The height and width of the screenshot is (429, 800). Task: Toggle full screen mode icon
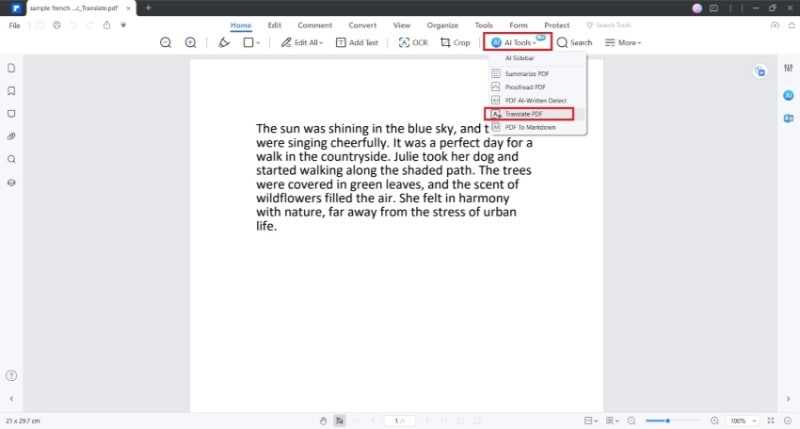click(x=771, y=421)
